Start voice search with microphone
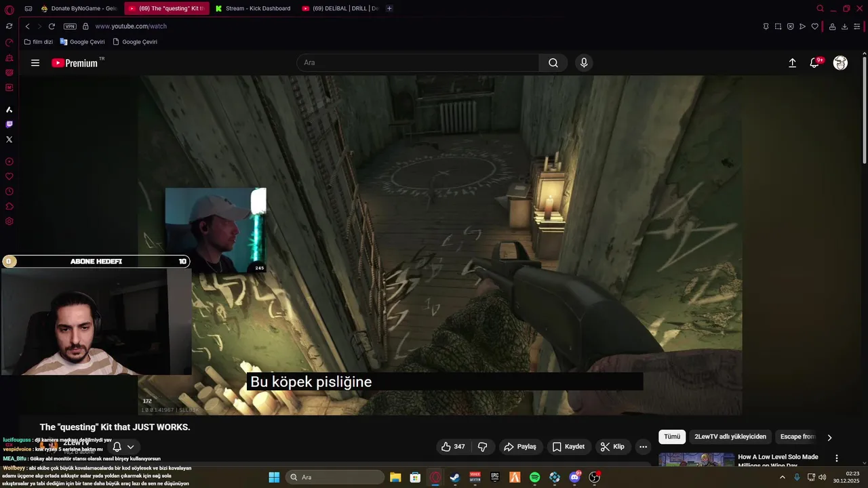 pyautogui.click(x=584, y=63)
